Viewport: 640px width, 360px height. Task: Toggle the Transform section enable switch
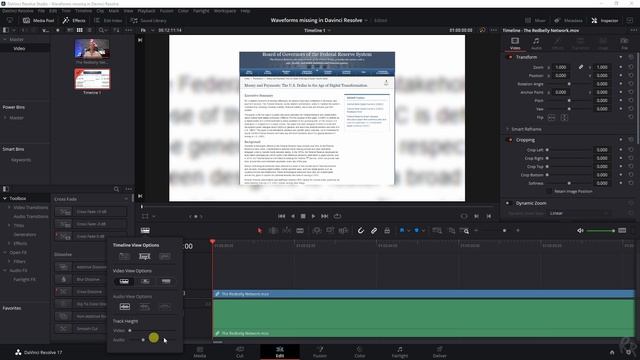[510, 57]
